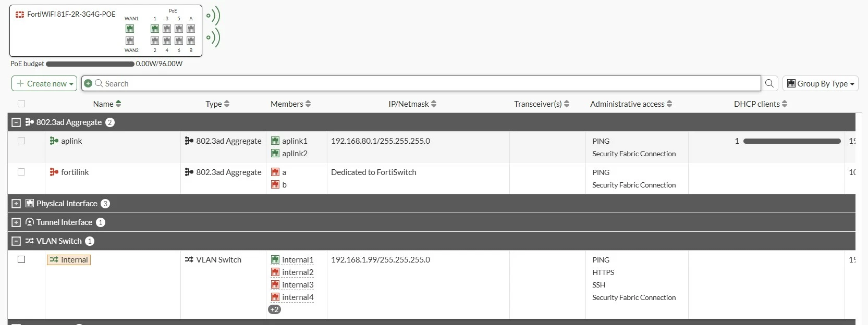Click the internal3 red port icon
868x325 pixels.
(x=275, y=285)
